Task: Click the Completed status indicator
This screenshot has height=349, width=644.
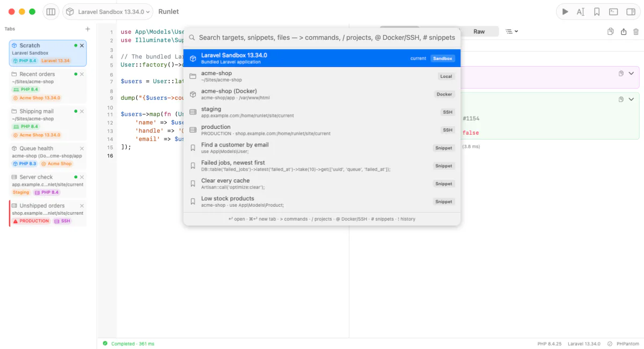Action: [128, 344]
